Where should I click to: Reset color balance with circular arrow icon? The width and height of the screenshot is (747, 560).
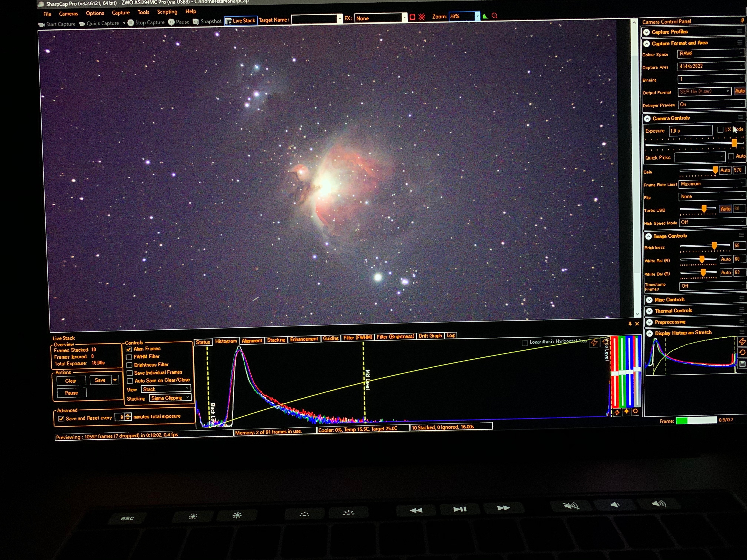coord(635,411)
